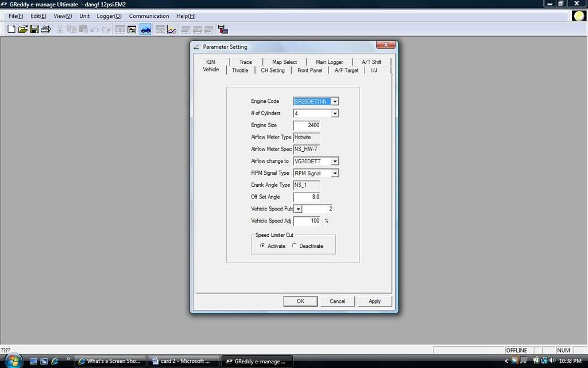Open the line graph logger icon

(x=172, y=29)
